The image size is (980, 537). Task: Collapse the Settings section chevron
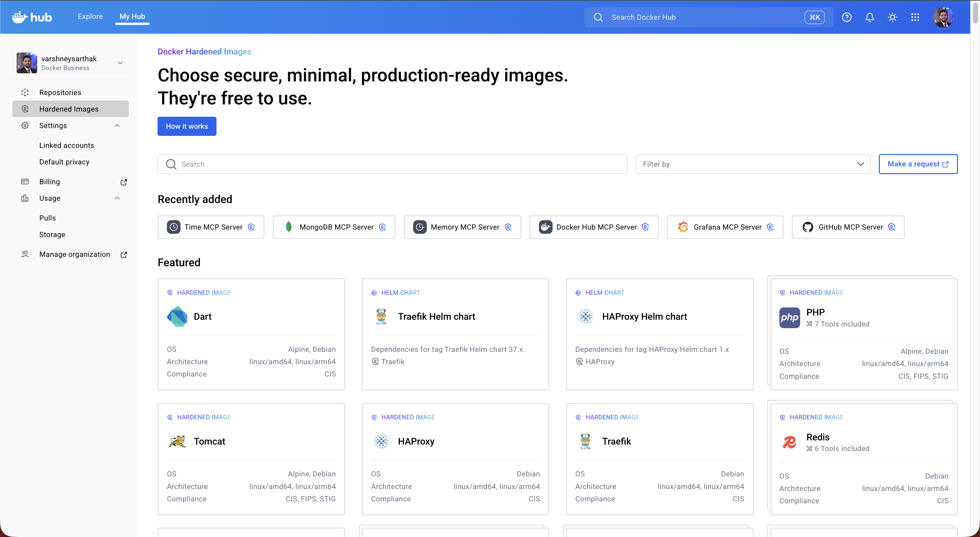point(117,125)
